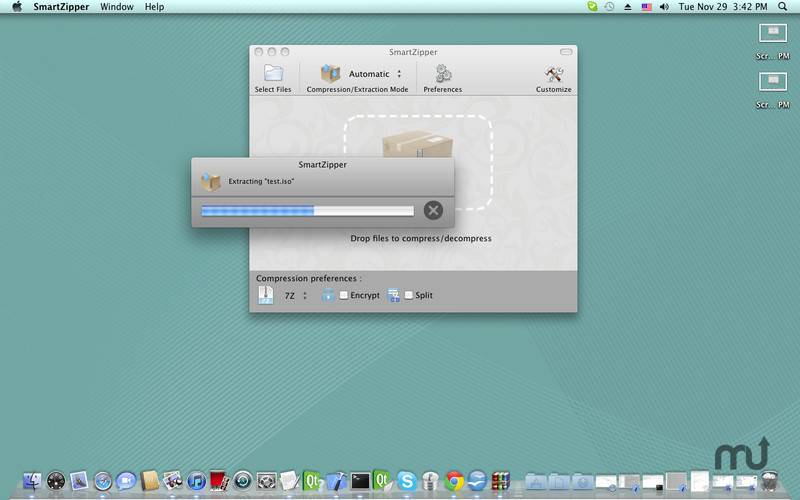Open the Trash in the Dock
This screenshot has width=800, height=500.
pos(769,481)
